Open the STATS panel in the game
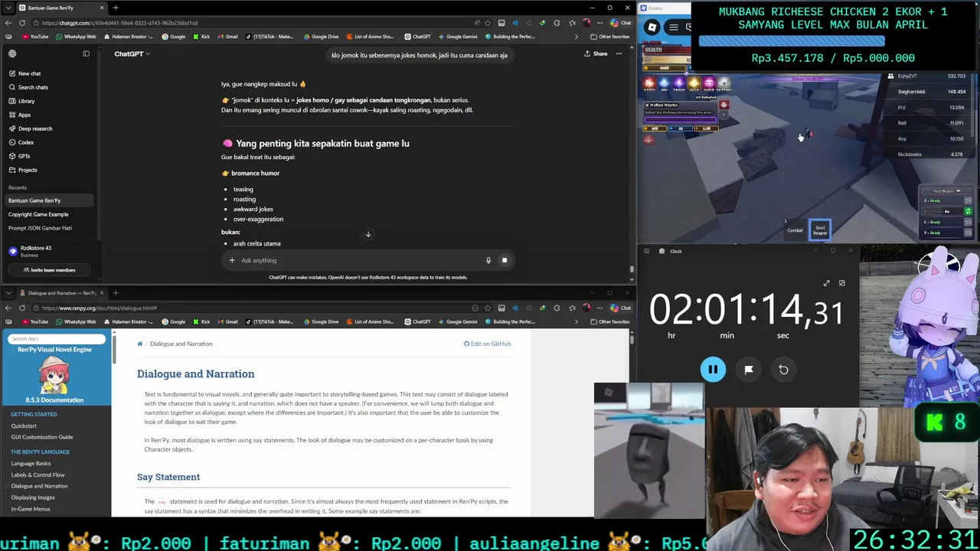 coord(649,83)
